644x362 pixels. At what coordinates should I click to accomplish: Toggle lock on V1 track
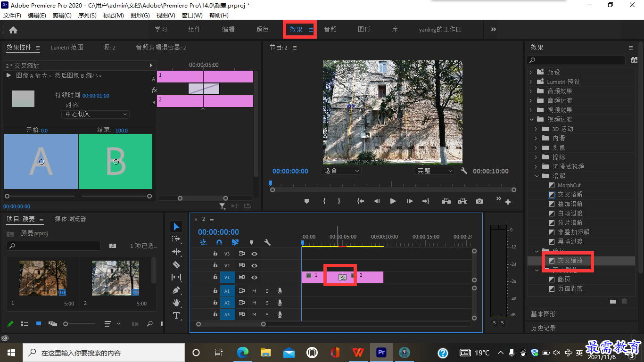point(215,277)
